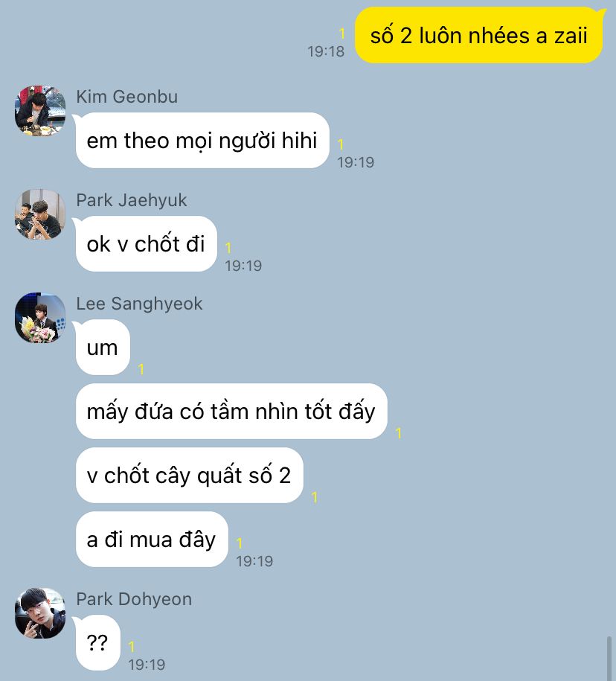Select the "em theo mọi người hihi" message

[202, 140]
